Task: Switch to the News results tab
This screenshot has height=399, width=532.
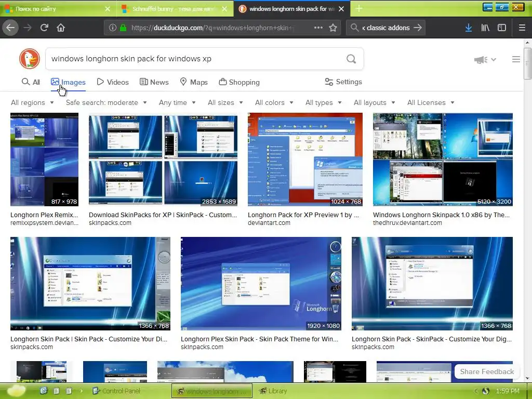Action: pyautogui.click(x=154, y=82)
